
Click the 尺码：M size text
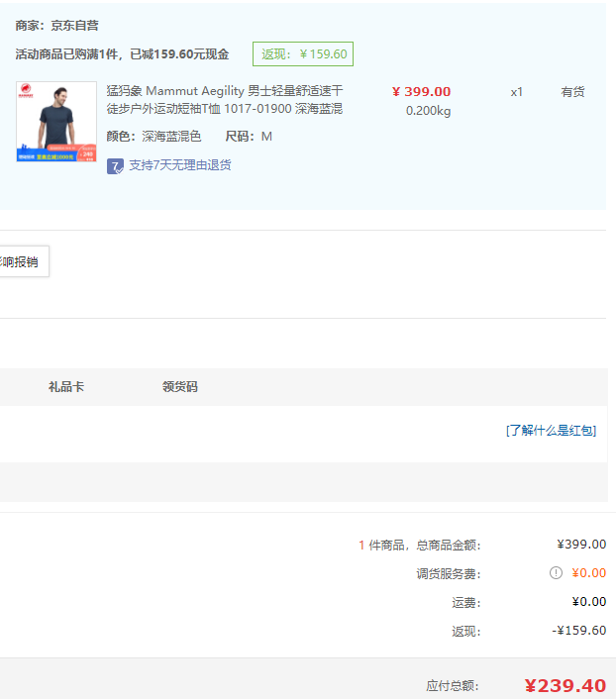[249, 136]
